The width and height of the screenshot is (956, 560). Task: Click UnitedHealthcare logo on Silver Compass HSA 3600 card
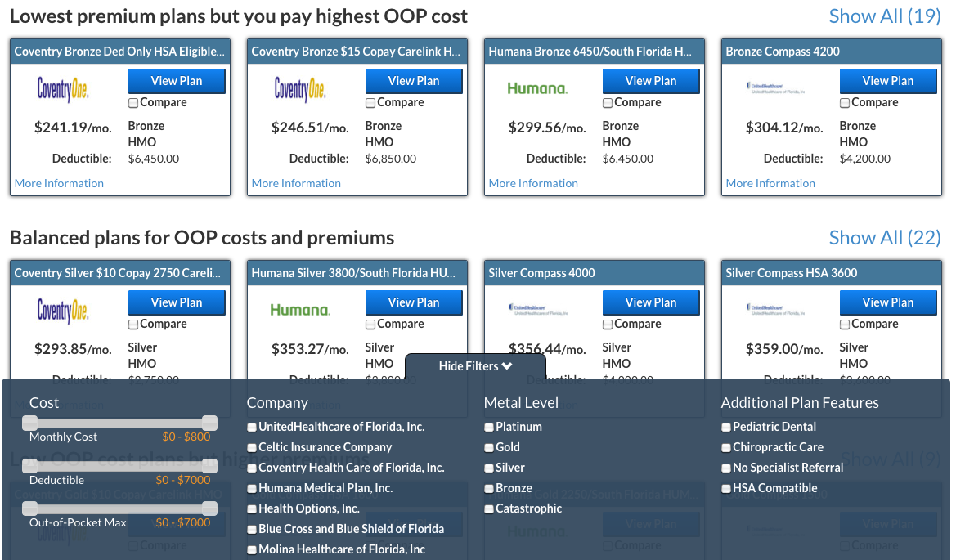(775, 310)
